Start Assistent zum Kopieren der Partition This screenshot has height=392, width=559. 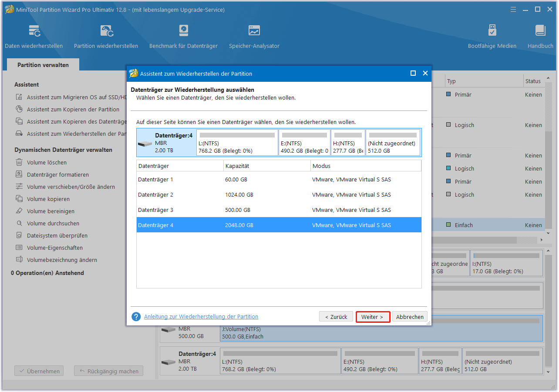pos(67,110)
